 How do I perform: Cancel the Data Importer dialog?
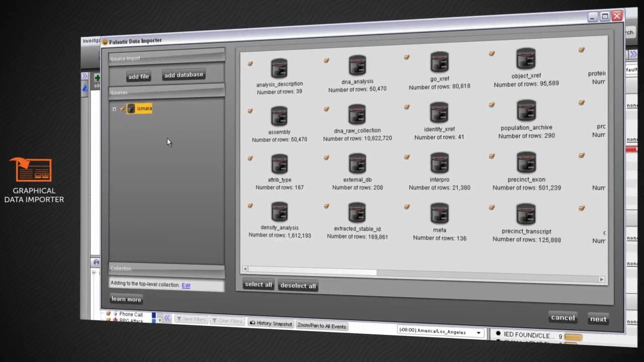(563, 317)
